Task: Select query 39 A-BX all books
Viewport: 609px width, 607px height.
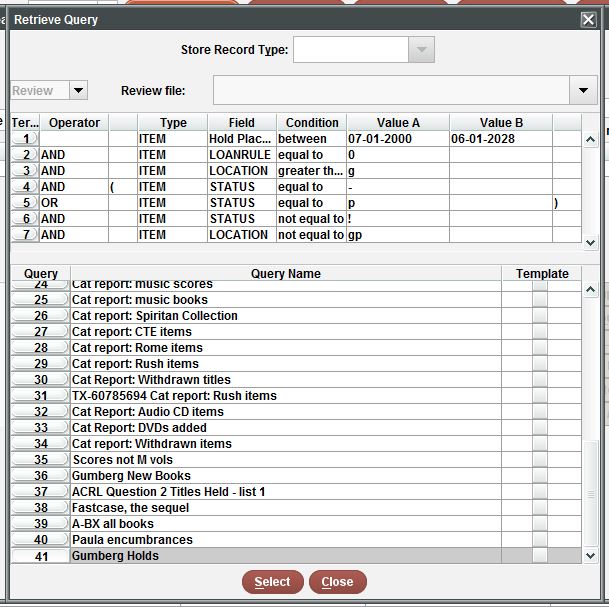Action: click(286, 524)
